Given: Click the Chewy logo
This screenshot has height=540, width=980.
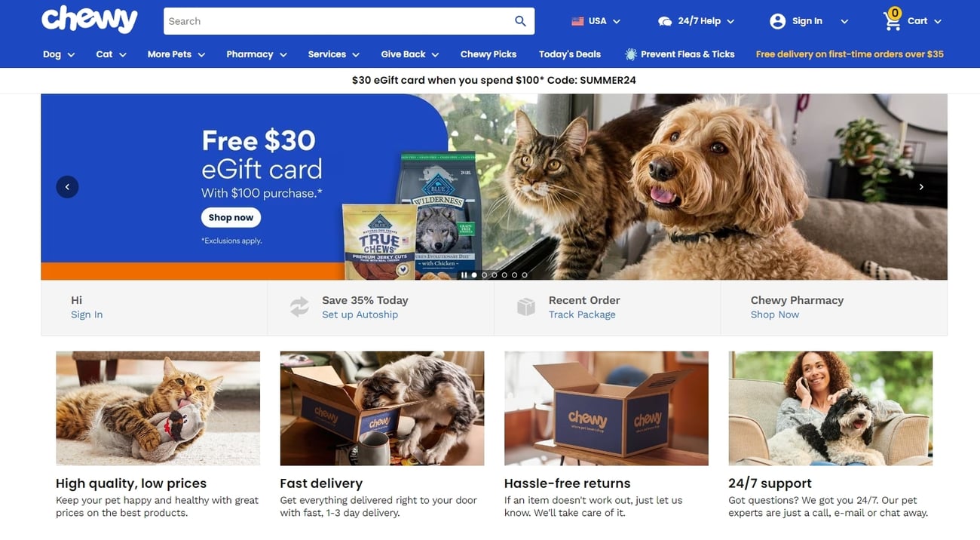Looking at the screenshot, I should [90, 20].
